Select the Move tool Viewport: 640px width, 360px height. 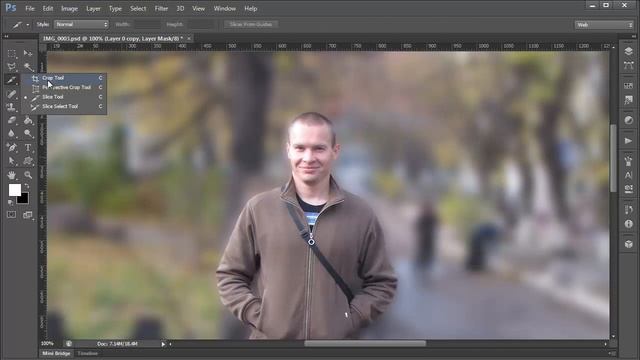[28, 53]
